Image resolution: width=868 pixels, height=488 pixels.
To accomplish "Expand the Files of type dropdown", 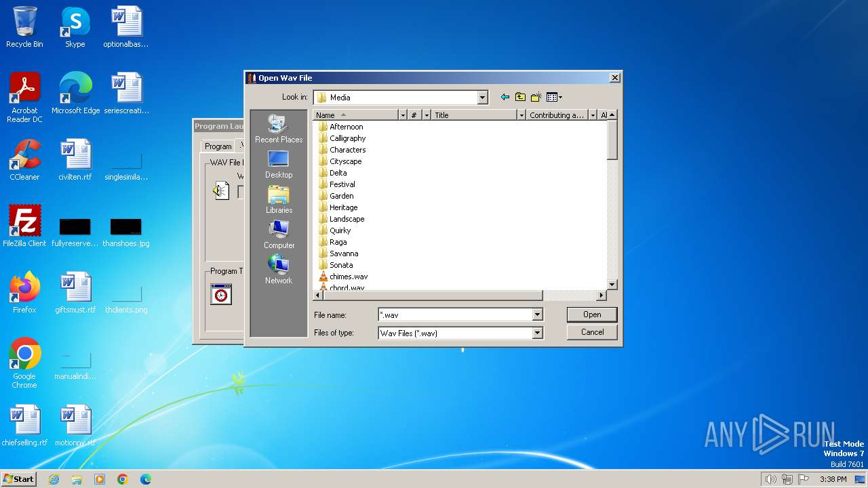I will pos(537,333).
